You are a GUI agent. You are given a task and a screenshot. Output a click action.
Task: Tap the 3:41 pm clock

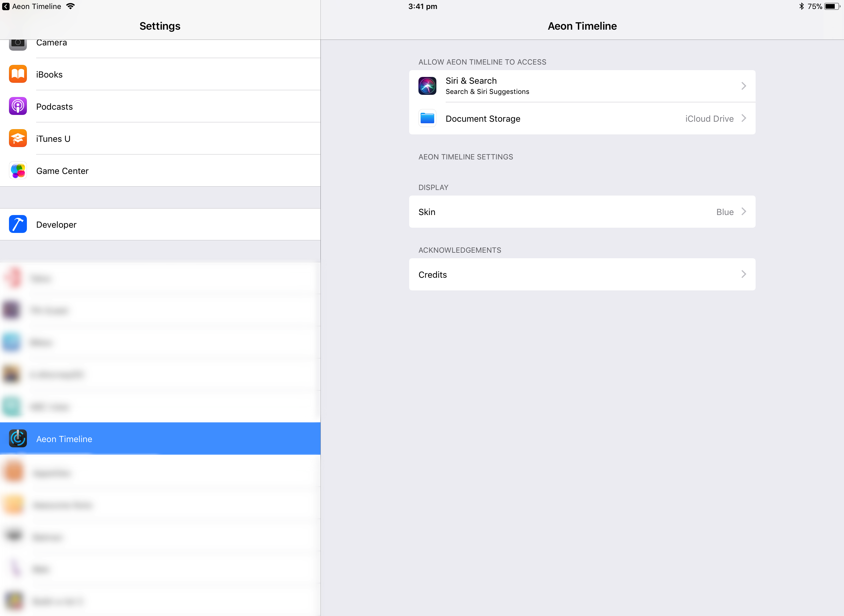pos(422,6)
